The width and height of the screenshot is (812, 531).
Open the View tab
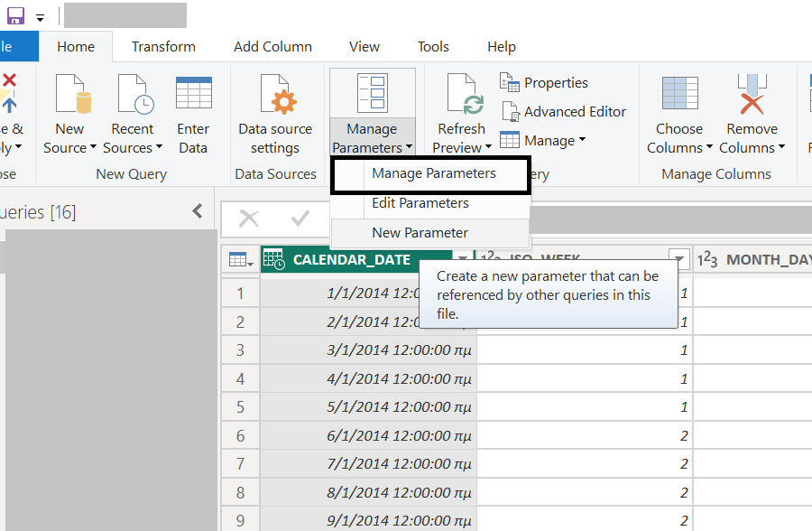(364, 47)
